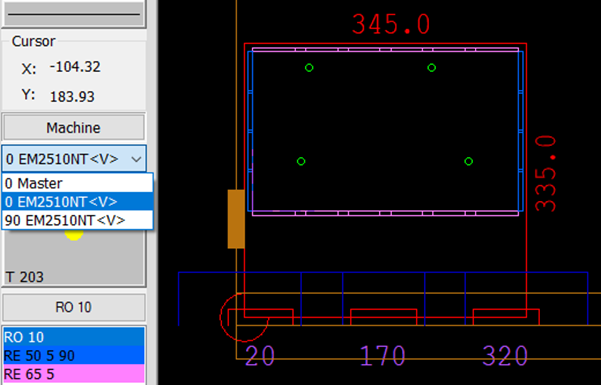Click the red origin circle marker

pos(244,318)
